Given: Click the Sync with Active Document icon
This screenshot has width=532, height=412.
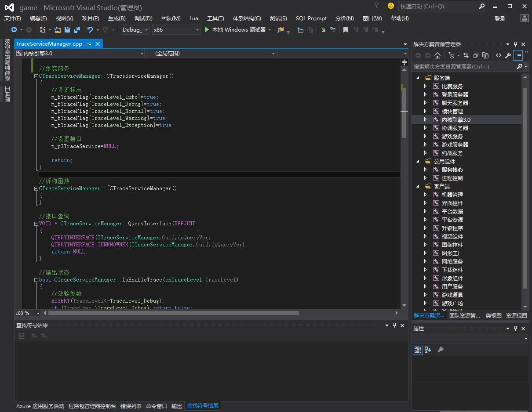Looking at the screenshot, I should point(466,55).
